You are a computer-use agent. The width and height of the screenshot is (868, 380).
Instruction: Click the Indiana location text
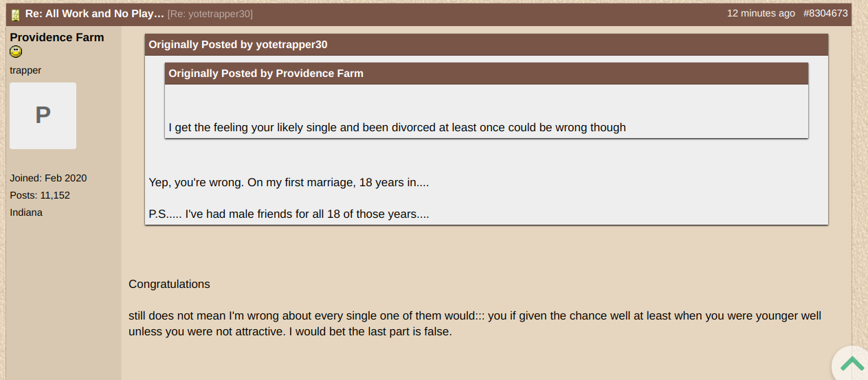tap(26, 212)
